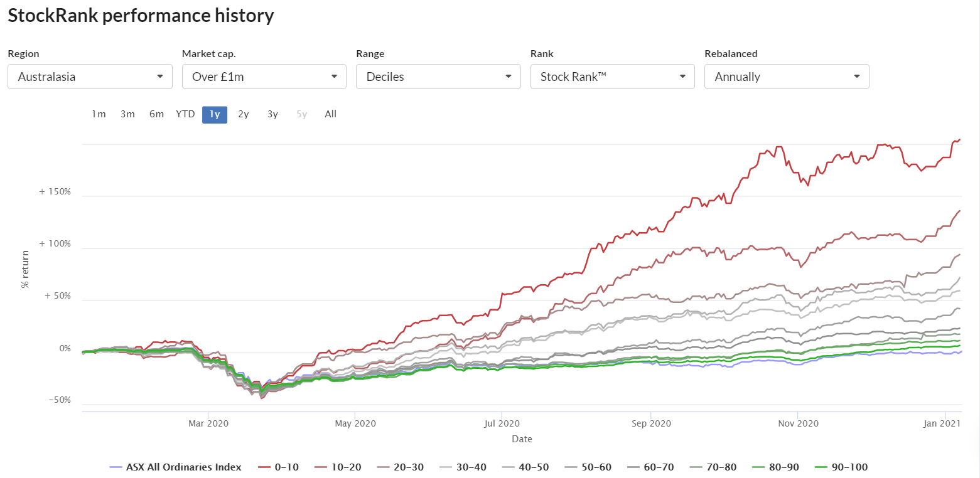Open the Market cap. dropdown showing Over £1m
This screenshot has width=980, height=478.
click(264, 77)
